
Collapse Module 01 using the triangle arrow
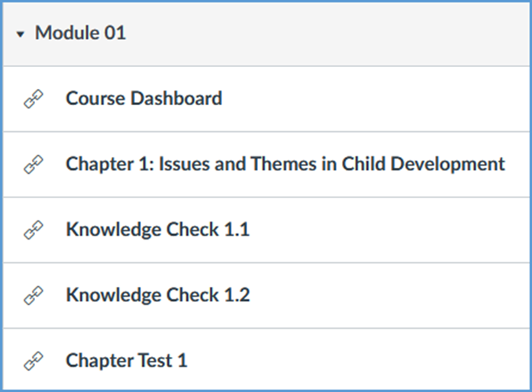point(21,34)
